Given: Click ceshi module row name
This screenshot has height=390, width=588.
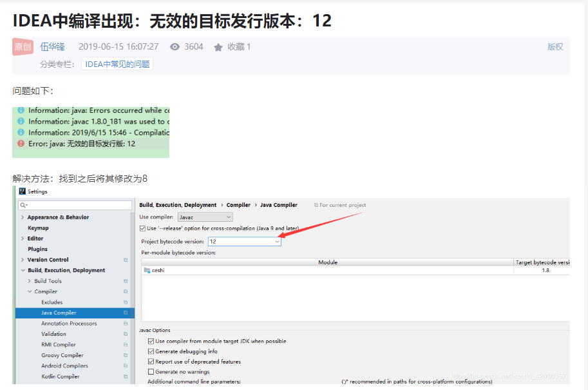Looking at the screenshot, I should 158,270.
